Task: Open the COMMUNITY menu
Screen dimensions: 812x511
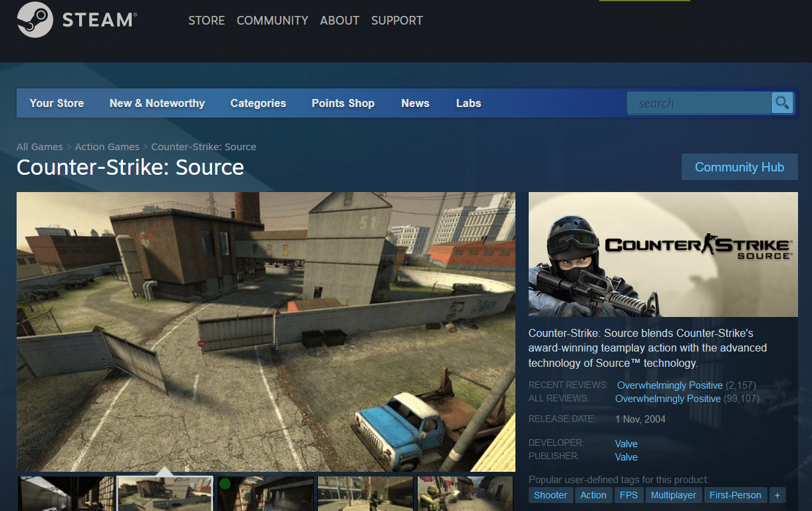Action: pyautogui.click(x=273, y=21)
